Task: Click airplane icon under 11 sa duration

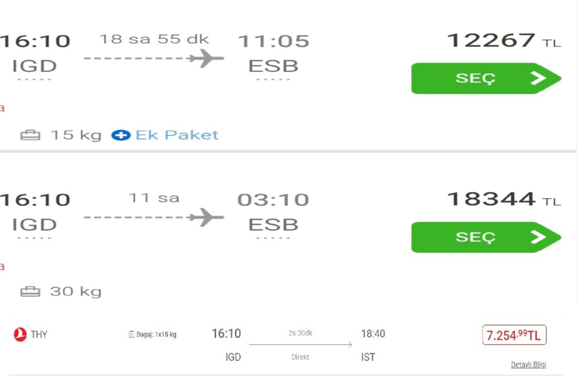Action: [206, 217]
